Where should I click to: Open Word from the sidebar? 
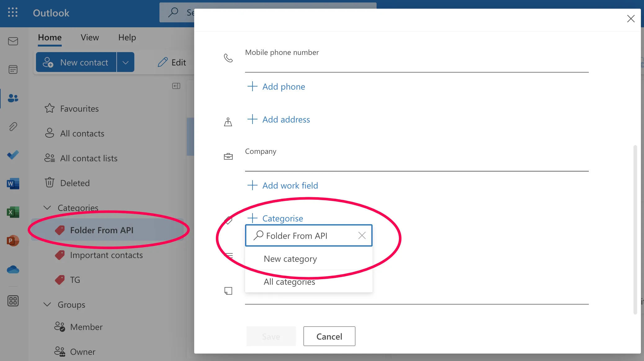click(x=13, y=184)
